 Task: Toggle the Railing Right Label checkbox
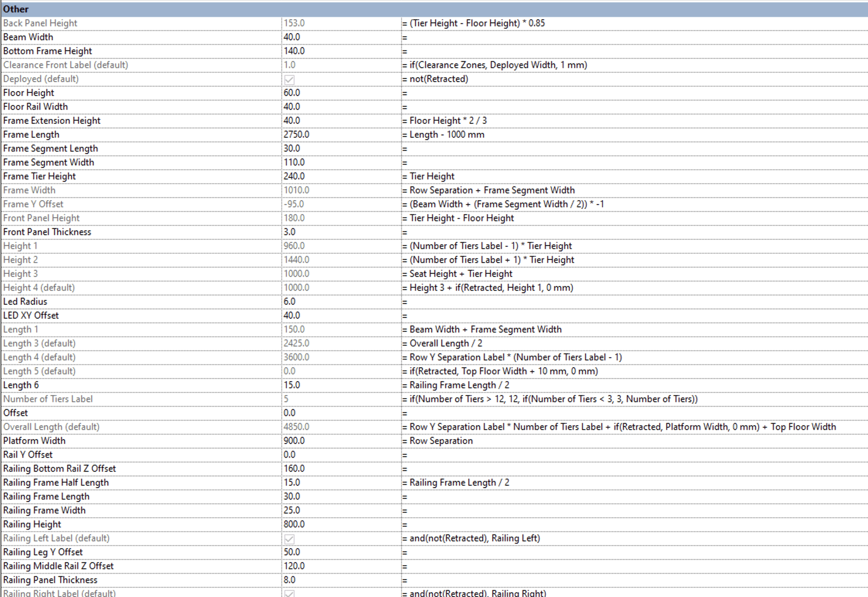(x=289, y=593)
